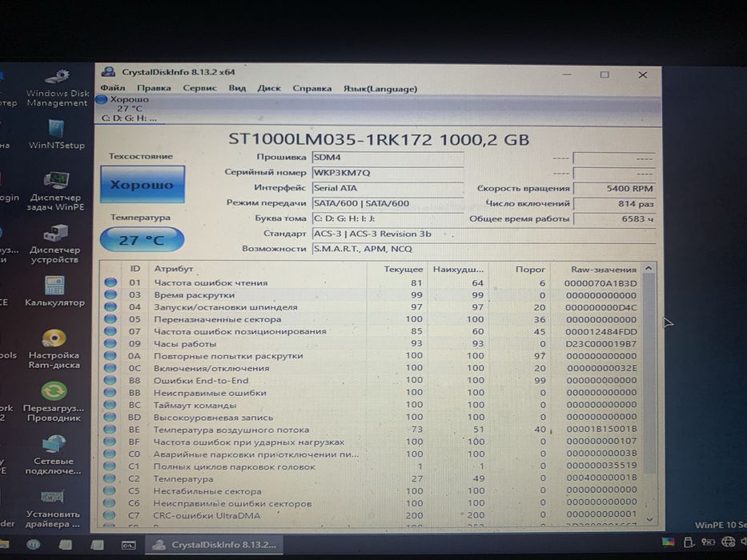Open WinNTSetup desktop icon
This screenshot has width=747, height=560.
coord(56,134)
